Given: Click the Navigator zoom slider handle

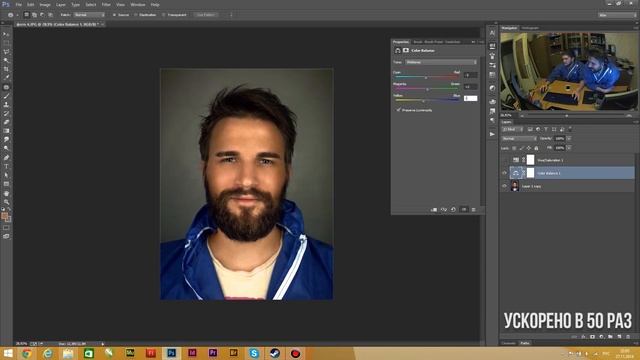Looking at the screenshot, I should [567, 116].
